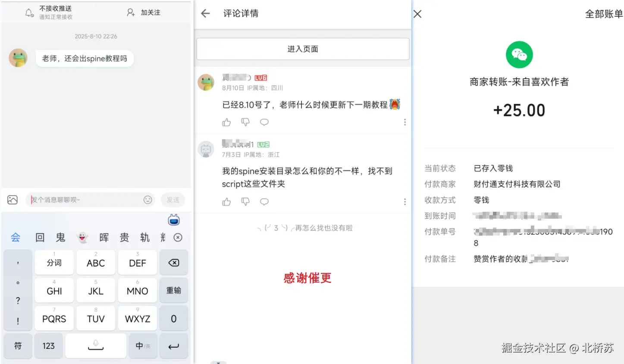Image resolution: width=624 pixels, height=364 pixels.
Task: Tap the PQRS key
Action: click(x=54, y=318)
